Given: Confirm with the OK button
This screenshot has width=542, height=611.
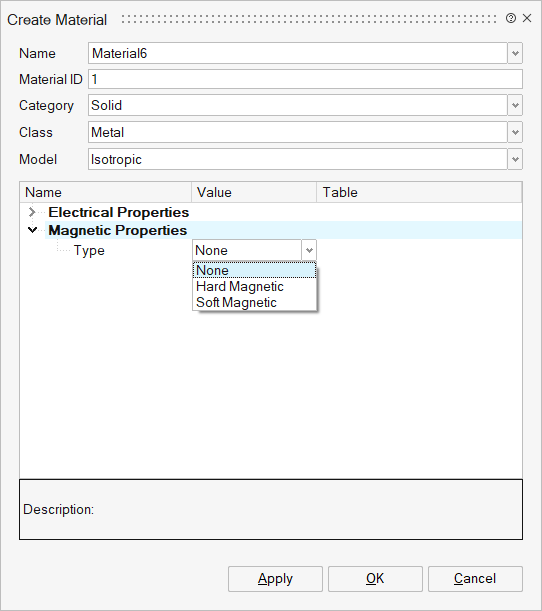Looking at the screenshot, I should click(x=375, y=579).
